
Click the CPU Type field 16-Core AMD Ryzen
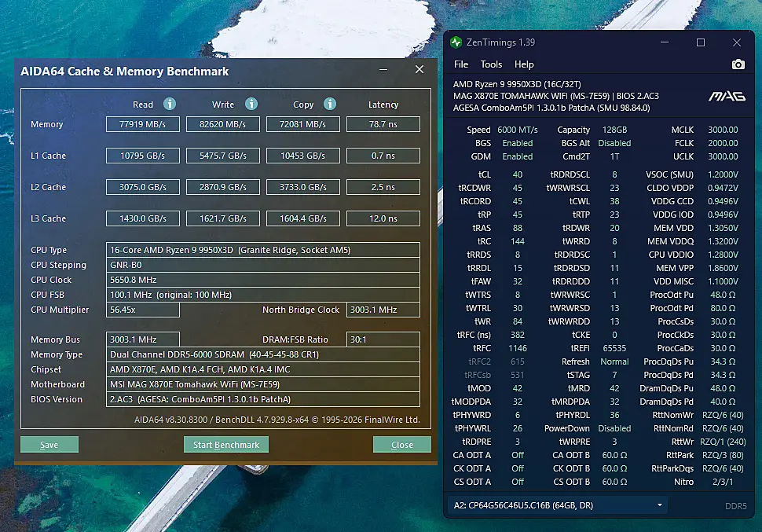tap(263, 250)
